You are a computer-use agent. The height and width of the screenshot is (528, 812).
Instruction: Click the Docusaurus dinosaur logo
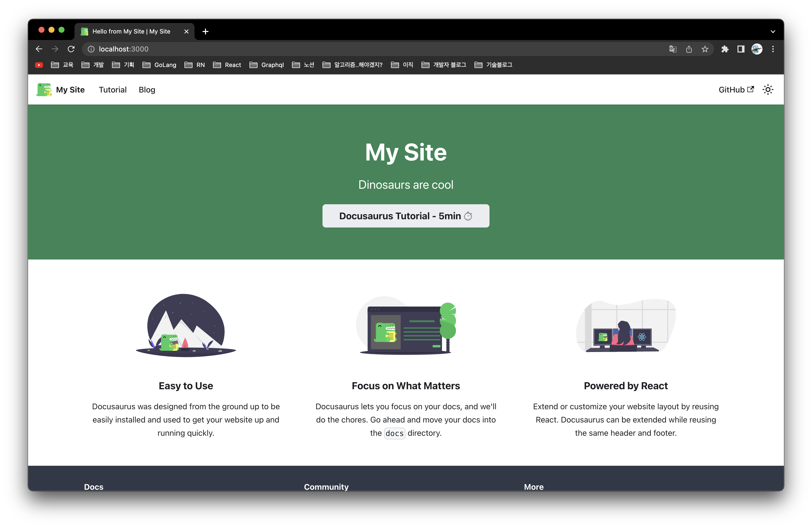[44, 90]
